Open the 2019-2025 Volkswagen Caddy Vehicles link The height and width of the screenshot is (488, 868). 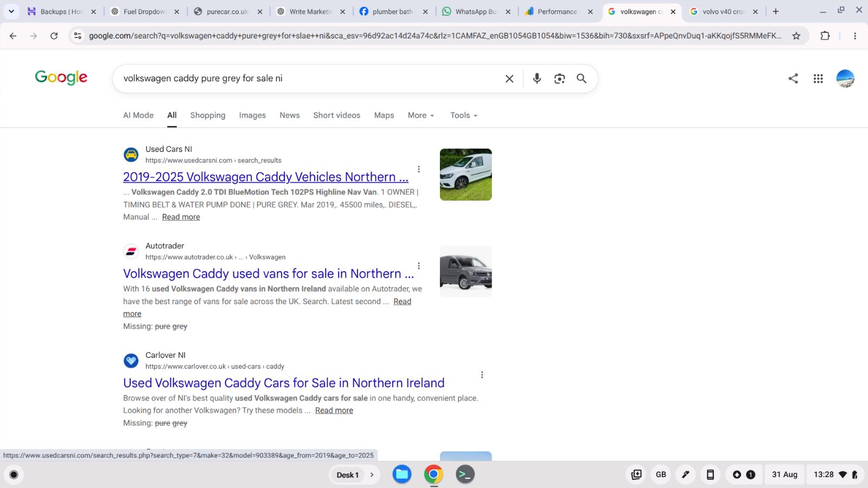(x=266, y=177)
